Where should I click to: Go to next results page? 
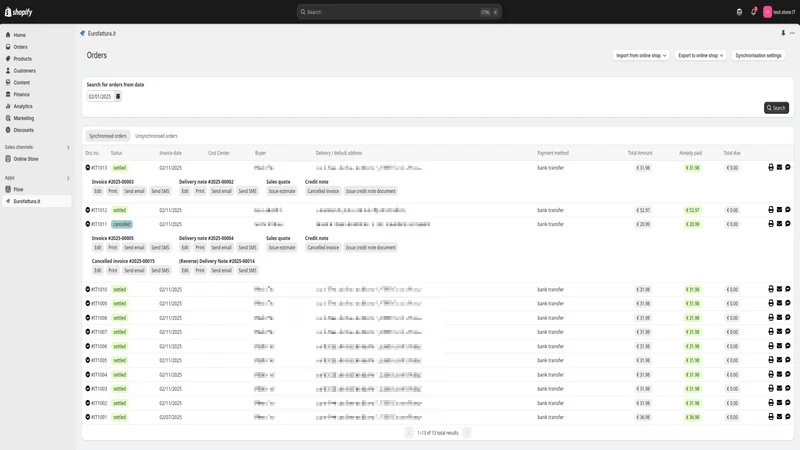(466, 433)
